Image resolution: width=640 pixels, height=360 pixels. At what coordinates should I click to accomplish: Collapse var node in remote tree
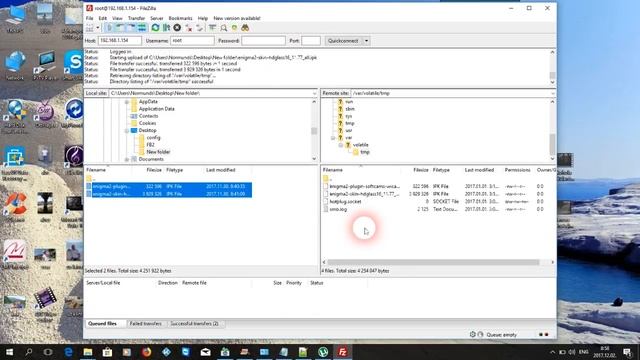point(333,138)
